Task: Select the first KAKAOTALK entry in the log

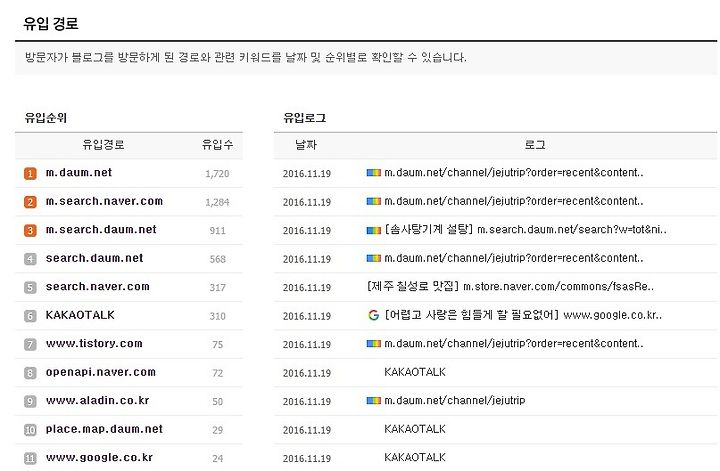Action: point(415,372)
